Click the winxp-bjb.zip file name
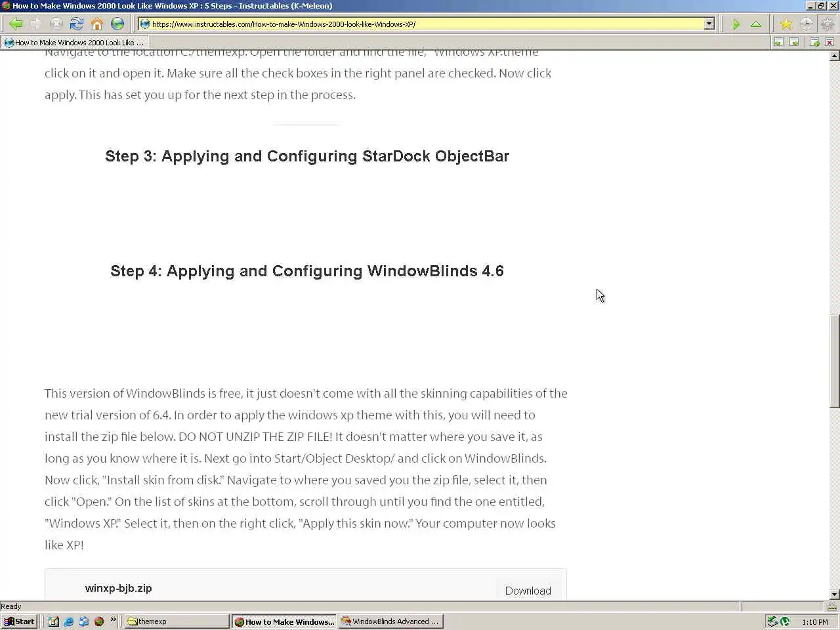This screenshot has width=840, height=630. [119, 588]
